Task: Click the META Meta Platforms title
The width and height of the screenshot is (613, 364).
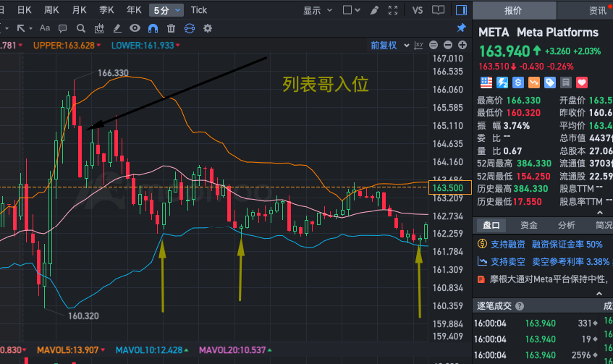Action: click(x=538, y=32)
